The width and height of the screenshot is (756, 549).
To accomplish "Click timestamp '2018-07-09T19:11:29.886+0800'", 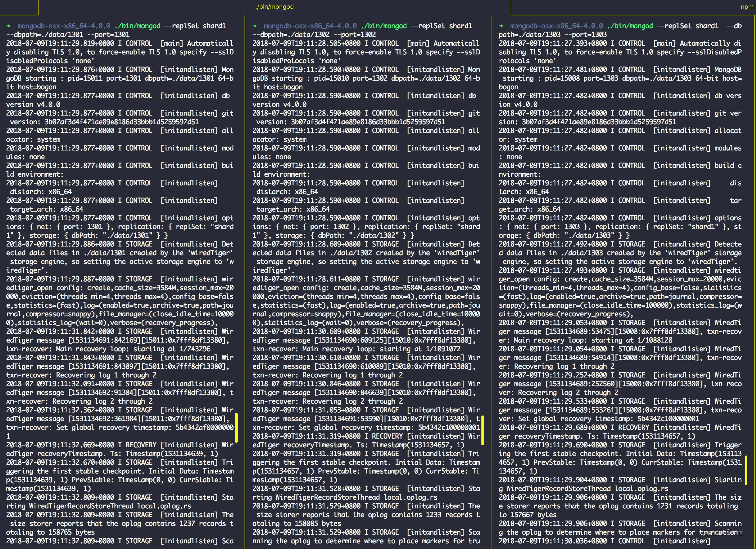I will [x=60, y=244].
